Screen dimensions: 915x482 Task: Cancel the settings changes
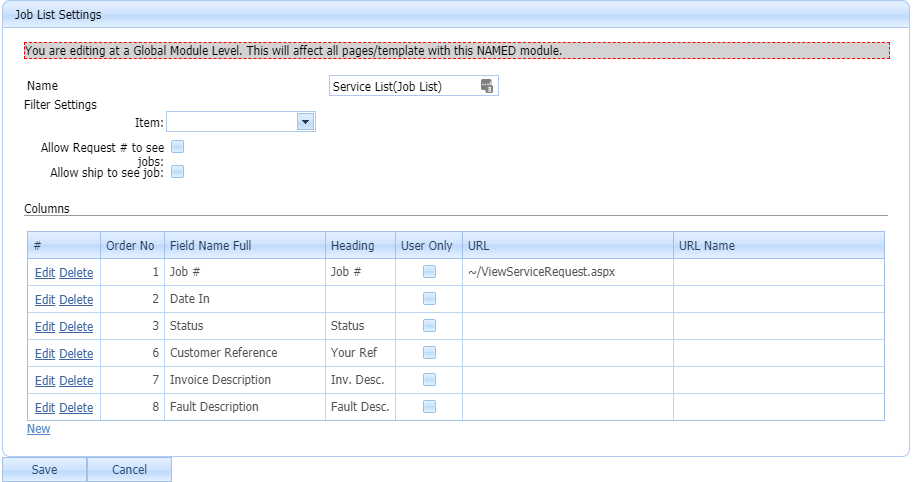(x=129, y=469)
